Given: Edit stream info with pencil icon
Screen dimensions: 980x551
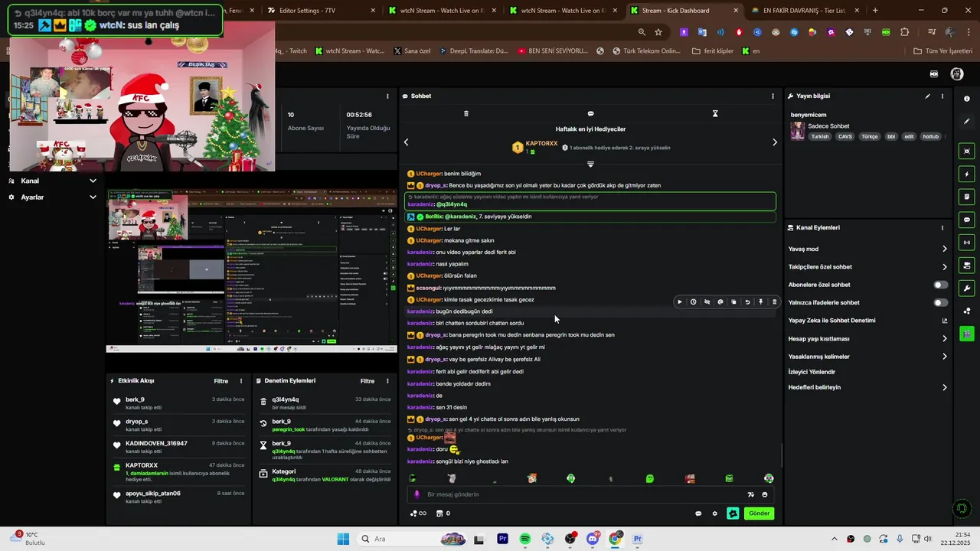Looking at the screenshot, I should pyautogui.click(x=928, y=96).
